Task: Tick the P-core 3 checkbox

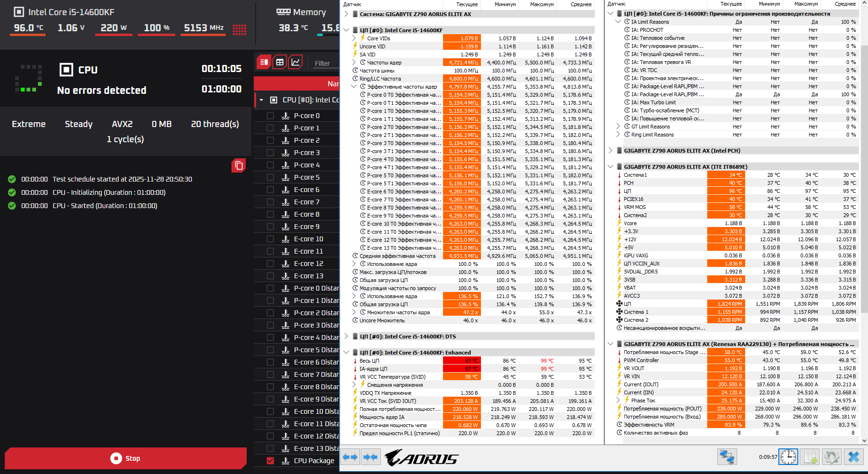Action: (x=270, y=153)
